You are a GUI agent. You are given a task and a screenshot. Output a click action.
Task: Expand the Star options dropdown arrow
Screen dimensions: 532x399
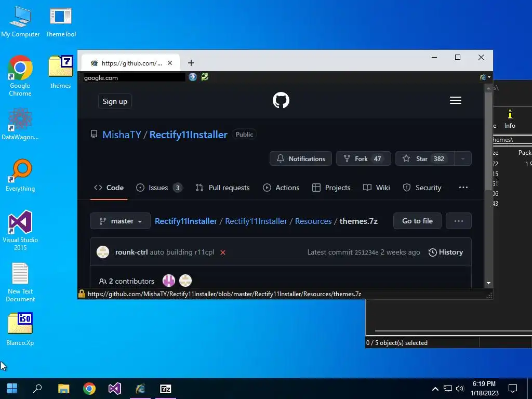(x=463, y=158)
